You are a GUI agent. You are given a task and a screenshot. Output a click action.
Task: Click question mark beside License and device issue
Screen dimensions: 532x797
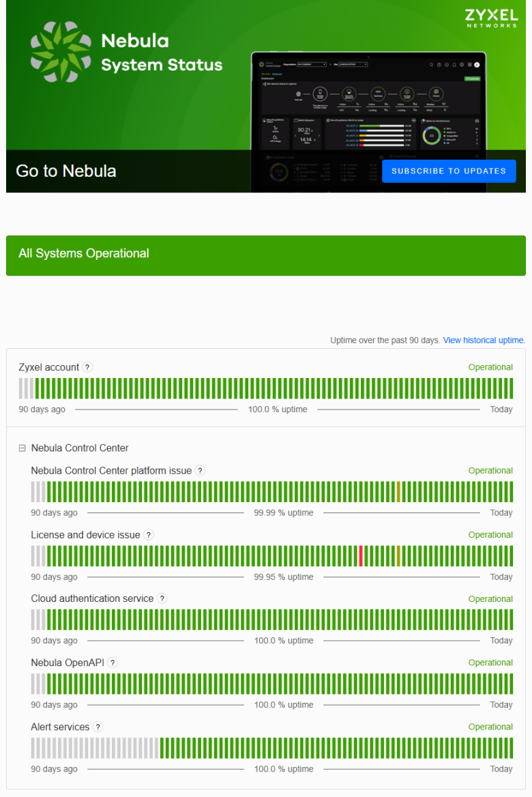pyautogui.click(x=149, y=535)
